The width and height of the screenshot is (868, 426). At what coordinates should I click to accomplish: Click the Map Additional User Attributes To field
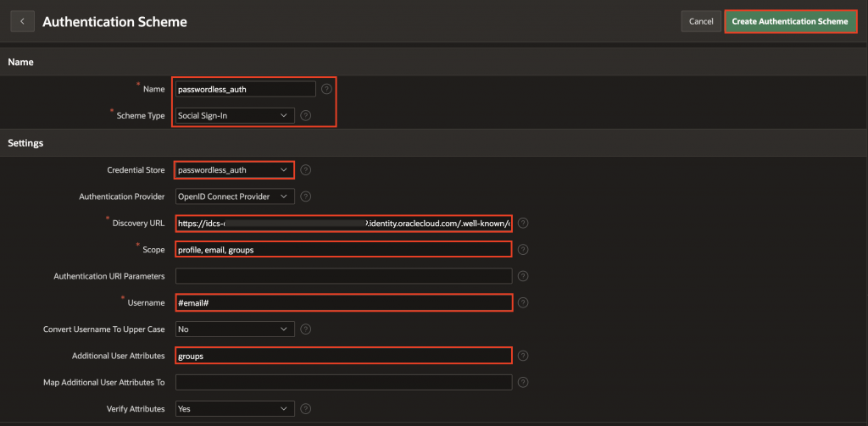pos(343,382)
